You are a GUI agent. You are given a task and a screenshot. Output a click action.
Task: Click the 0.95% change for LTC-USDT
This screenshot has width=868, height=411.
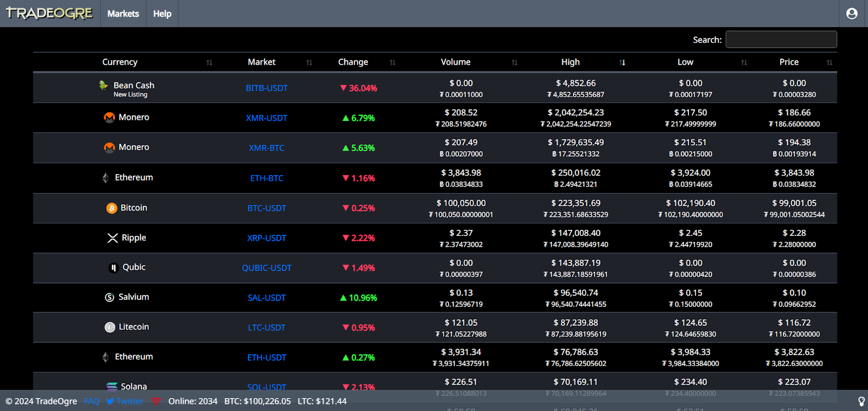pyautogui.click(x=359, y=327)
